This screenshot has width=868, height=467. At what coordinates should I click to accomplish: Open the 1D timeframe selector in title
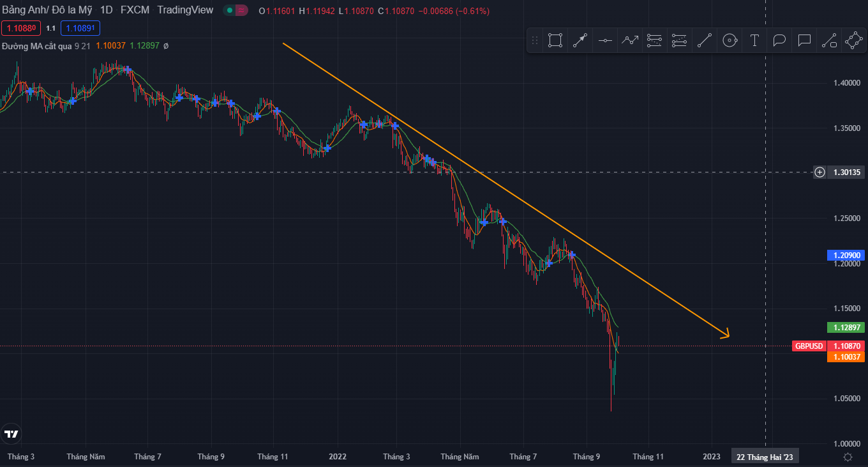[106, 11]
